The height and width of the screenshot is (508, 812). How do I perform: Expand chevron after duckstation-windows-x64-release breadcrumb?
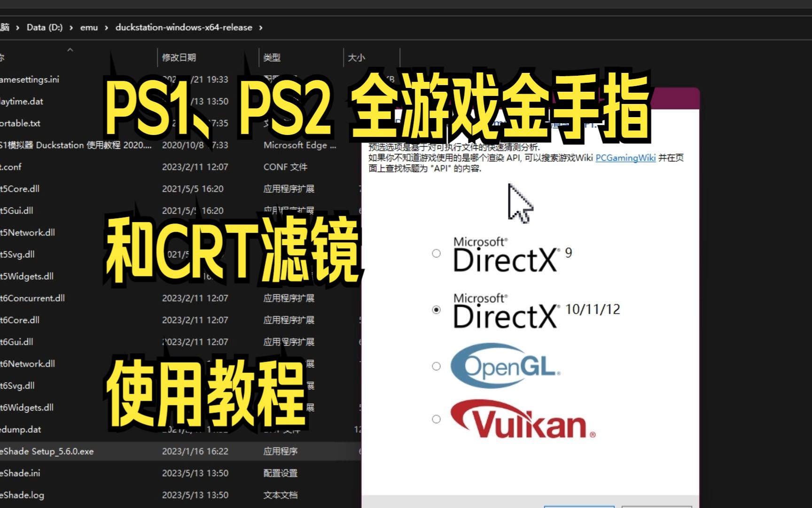(261, 28)
